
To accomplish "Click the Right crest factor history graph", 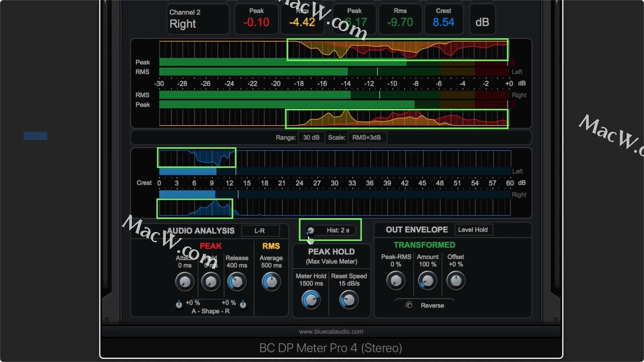I will pyautogui.click(x=335, y=207).
